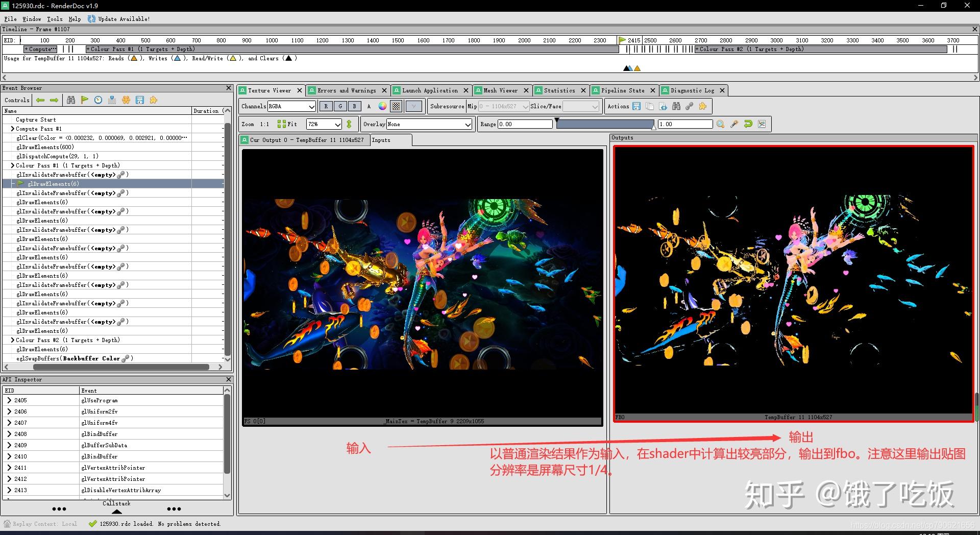Toggle the Alpha channel display

click(369, 106)
